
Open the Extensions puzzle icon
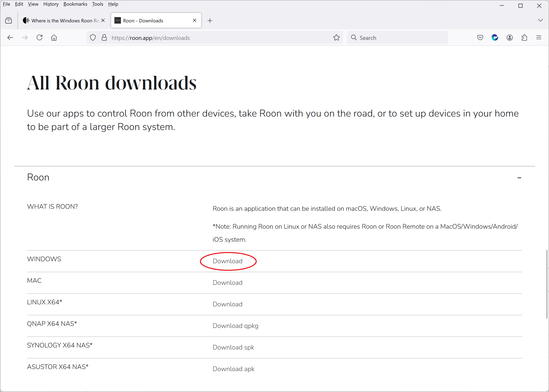click(524, 38)
